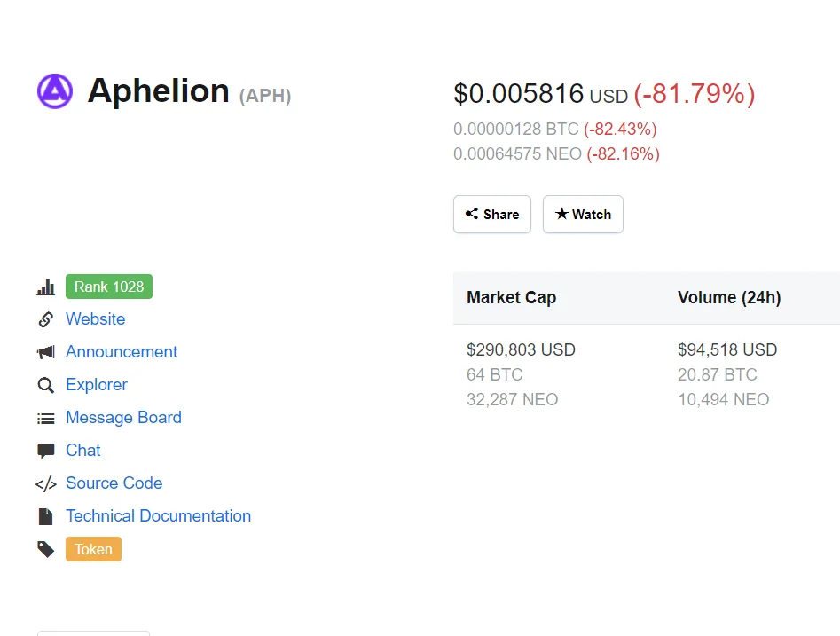Open the Technical Documentation link
The height and width of the screenshot is (636, 840).
coord(158,515)
